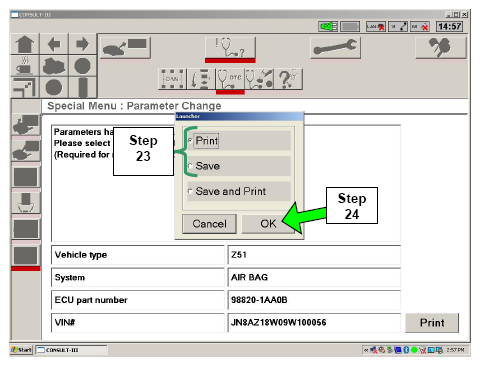Click the 14:57 clock display
480x366 pixels.
click(450, 27)
